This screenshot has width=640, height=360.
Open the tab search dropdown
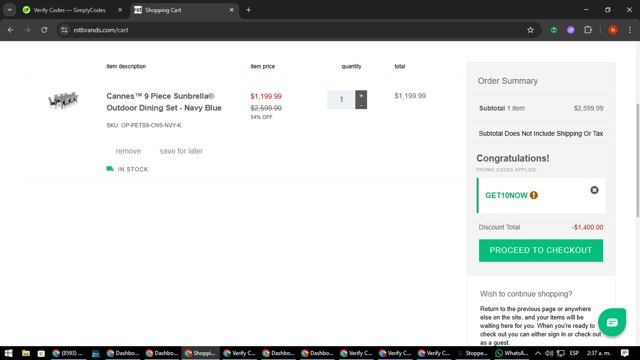tap(9, 10)
